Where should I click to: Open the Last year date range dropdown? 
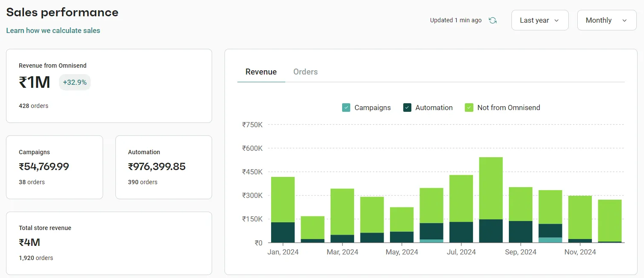(540, 20)
